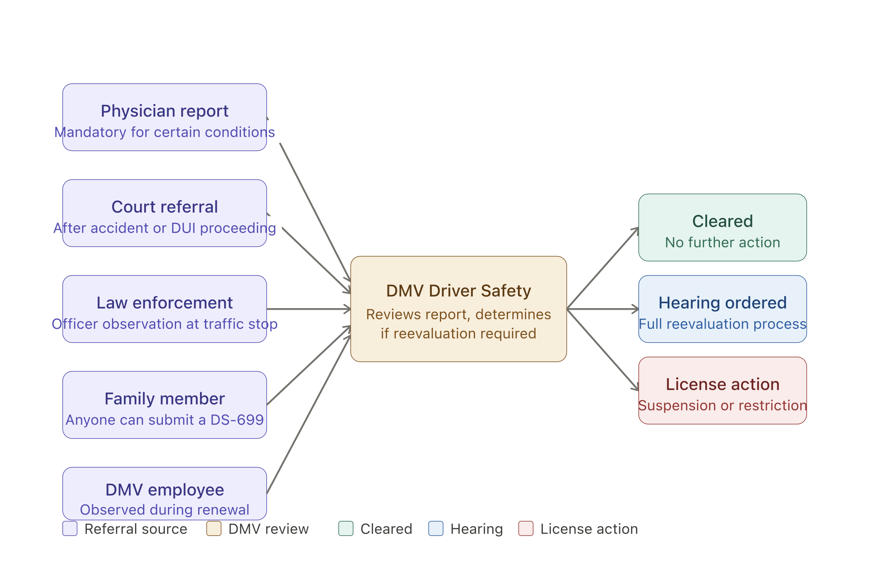This screenshot has height=588, width=892.
Task: Click the Hearing legend color swatch
Action: point(436,528)
